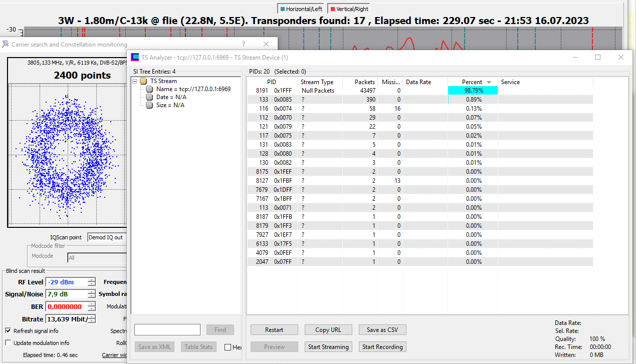Sort table by the Stream Type column header
The height and width of the screenshot is (364, 636).
tap(317, 82)
